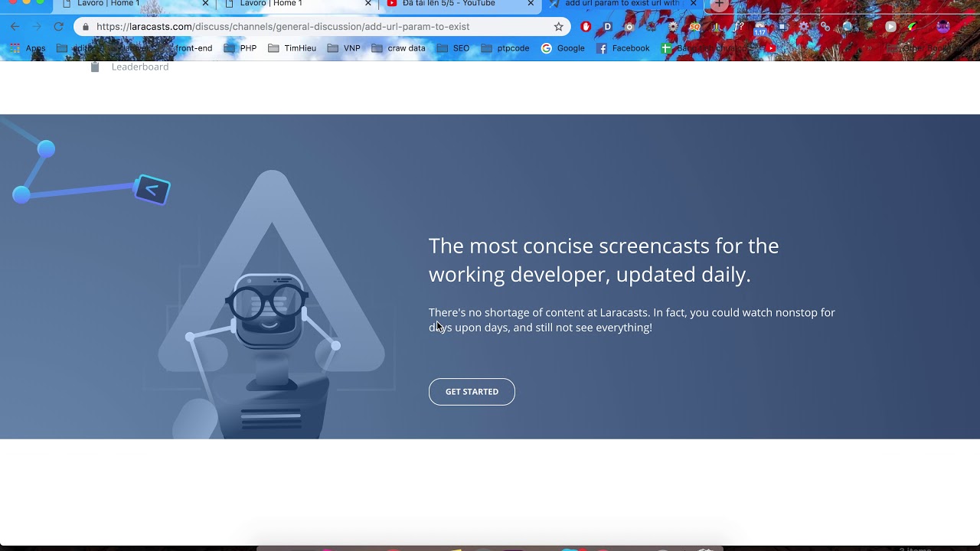The height and width of the screenshot is (551, 980).
Task: Click the extension showing 1.17 badge
Action: pos(759,28)
